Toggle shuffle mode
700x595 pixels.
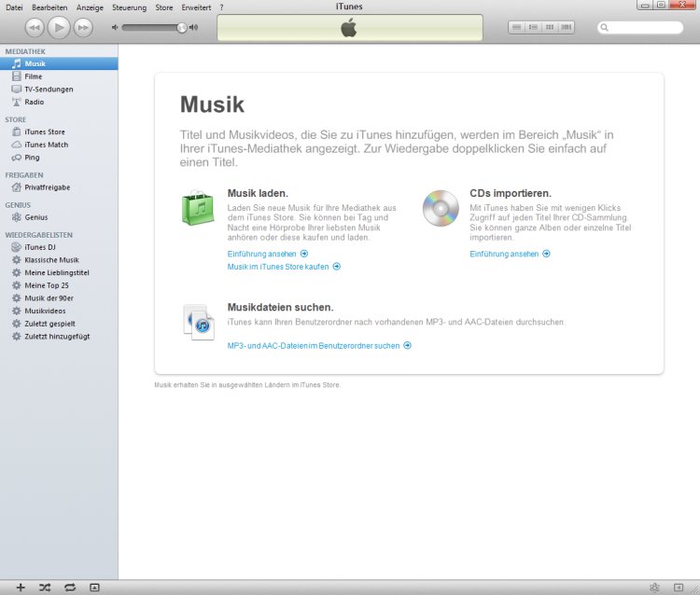click(x=45, y=588)
